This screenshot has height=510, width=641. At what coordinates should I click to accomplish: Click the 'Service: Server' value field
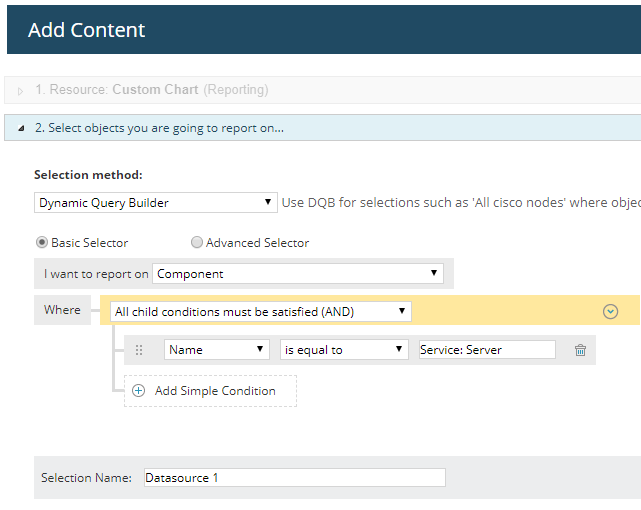pos(487,350)
